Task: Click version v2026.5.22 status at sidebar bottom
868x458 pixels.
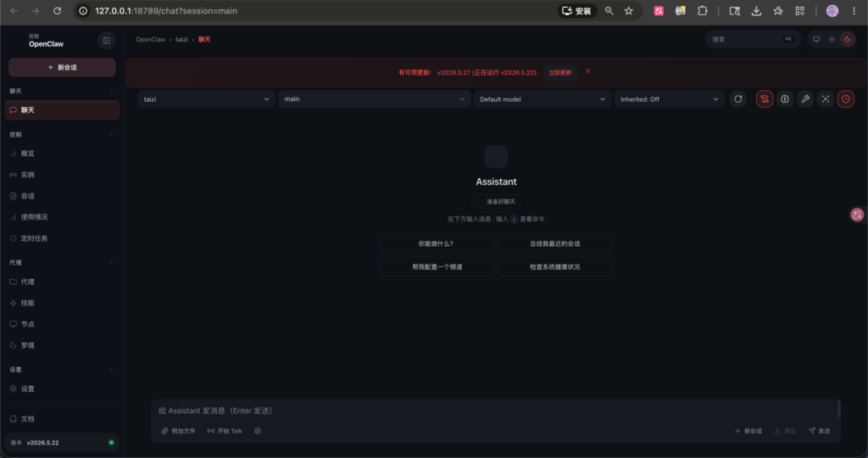Action: 62,443
